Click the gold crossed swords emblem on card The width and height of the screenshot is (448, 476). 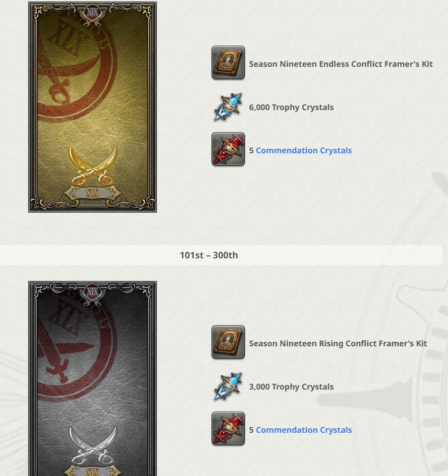point(93,166)
